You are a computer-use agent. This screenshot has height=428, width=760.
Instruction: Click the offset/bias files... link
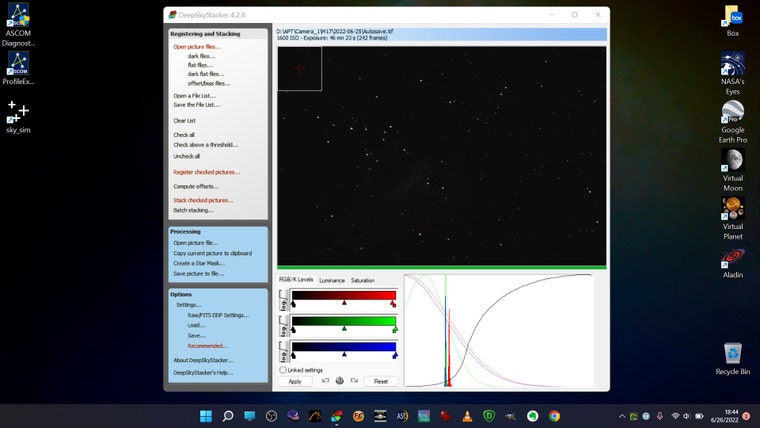[209, 83]
